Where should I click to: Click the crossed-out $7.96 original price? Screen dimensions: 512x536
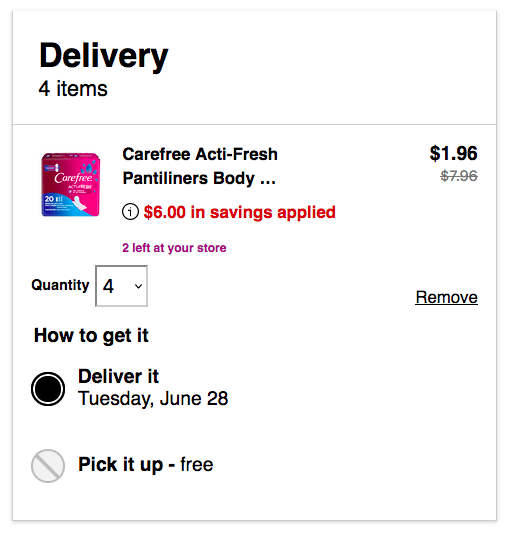[459, 176]
